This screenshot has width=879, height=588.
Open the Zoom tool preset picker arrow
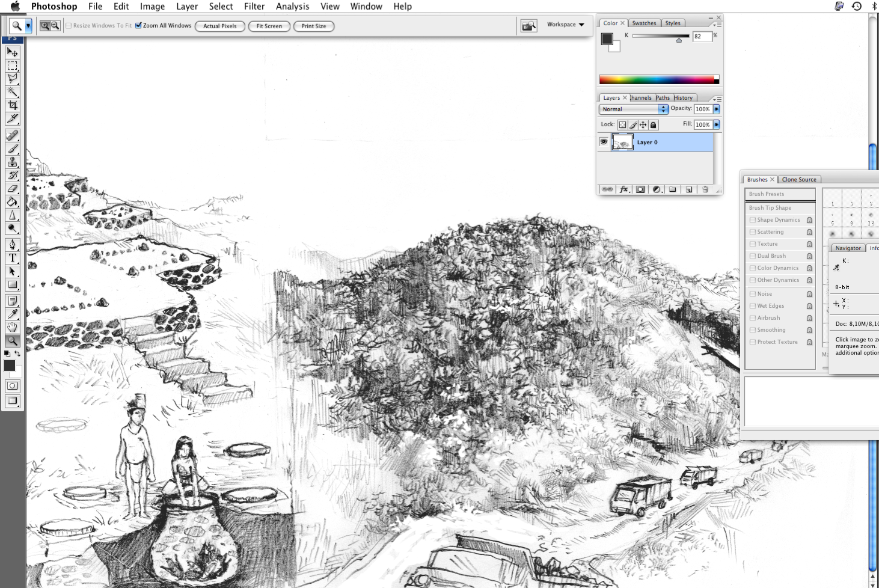pyautogui.click(x=28, y=26)
